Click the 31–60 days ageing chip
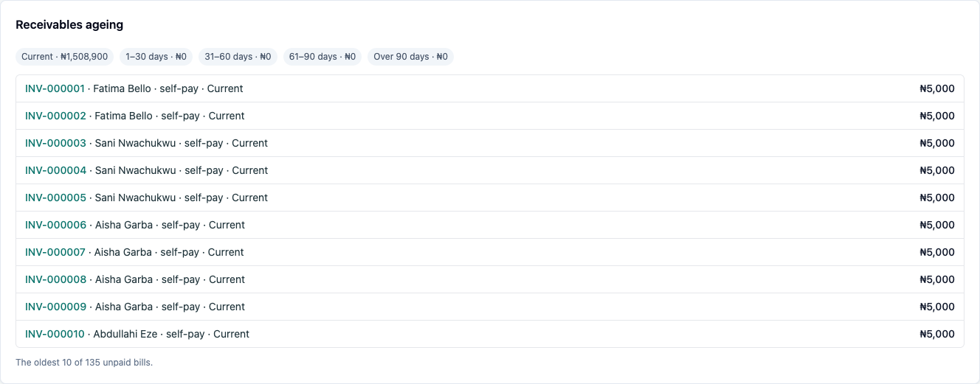The image size is (980, 384). click(238, 57)
